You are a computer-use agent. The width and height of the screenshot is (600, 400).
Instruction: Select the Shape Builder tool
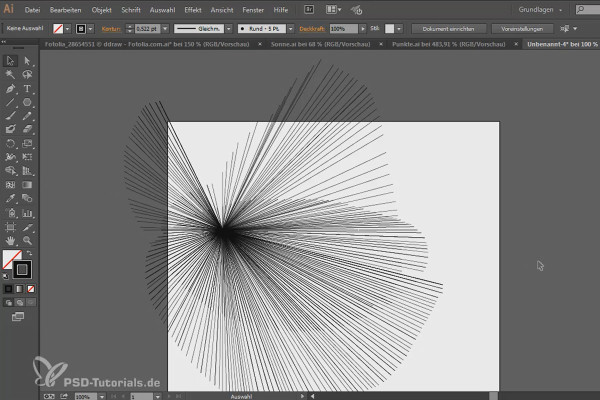click(10, 171)
